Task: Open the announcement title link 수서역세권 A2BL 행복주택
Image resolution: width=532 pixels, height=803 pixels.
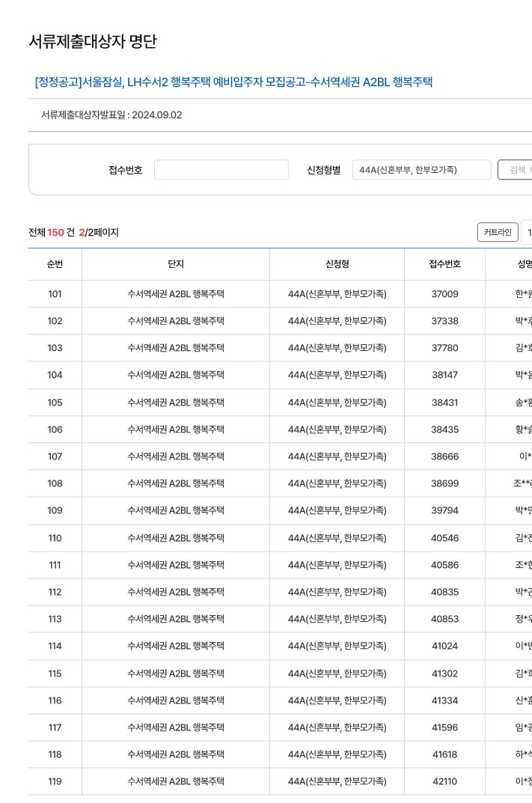Action: (x=233, y=82)
